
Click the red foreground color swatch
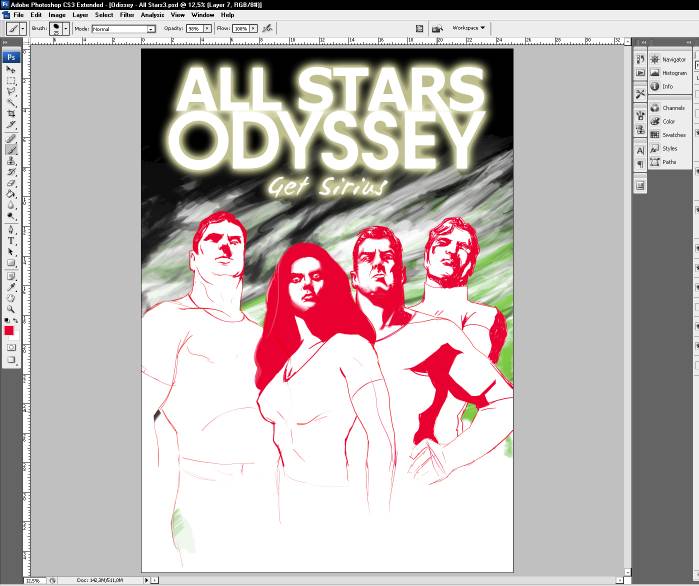coord(9,330)
